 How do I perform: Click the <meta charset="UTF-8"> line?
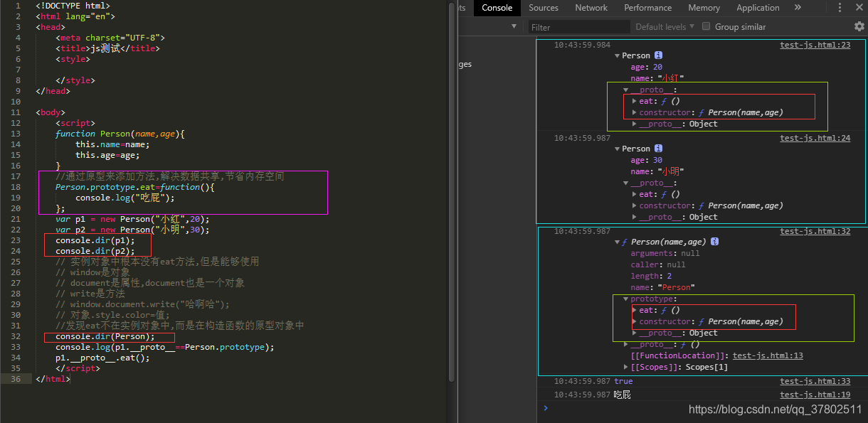(110, 38)
